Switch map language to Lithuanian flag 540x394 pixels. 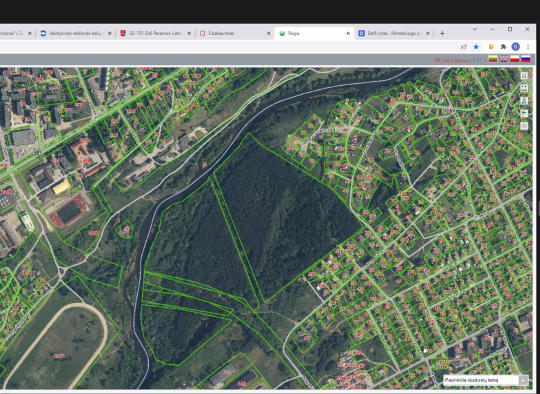pos(493,59)
